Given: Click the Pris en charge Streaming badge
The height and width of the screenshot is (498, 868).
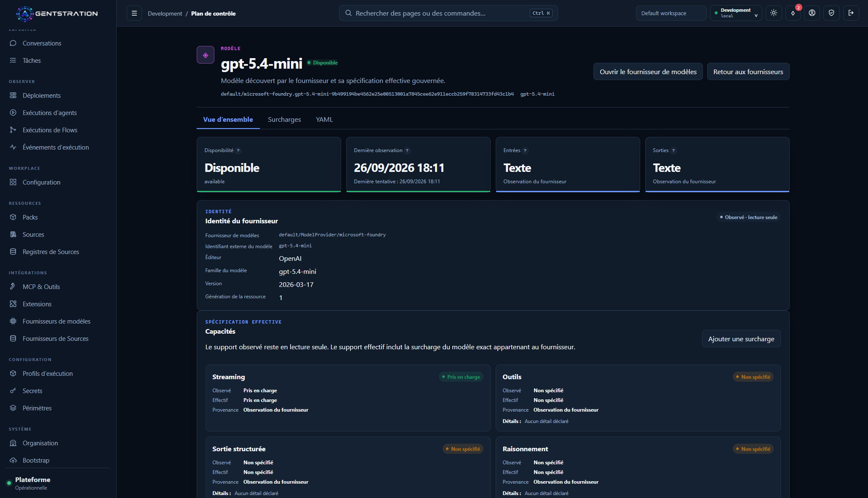Looking at the screenshot, I should (x=461, y=377).
